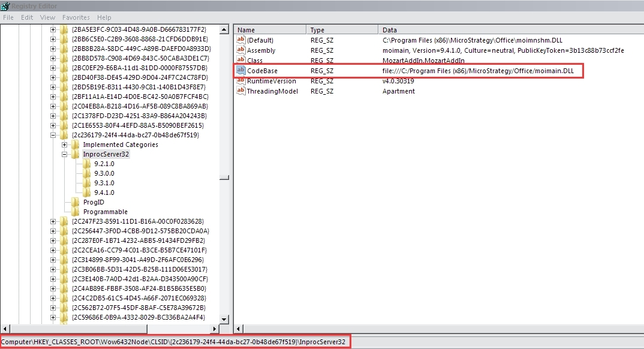Click the (Default) value icon

241,40
